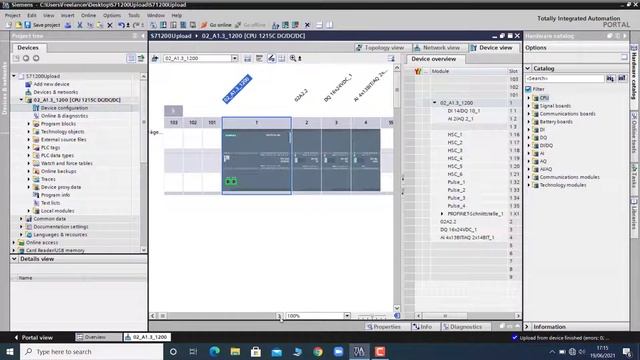Click the show address labels icon

click(x=259, y=58)
